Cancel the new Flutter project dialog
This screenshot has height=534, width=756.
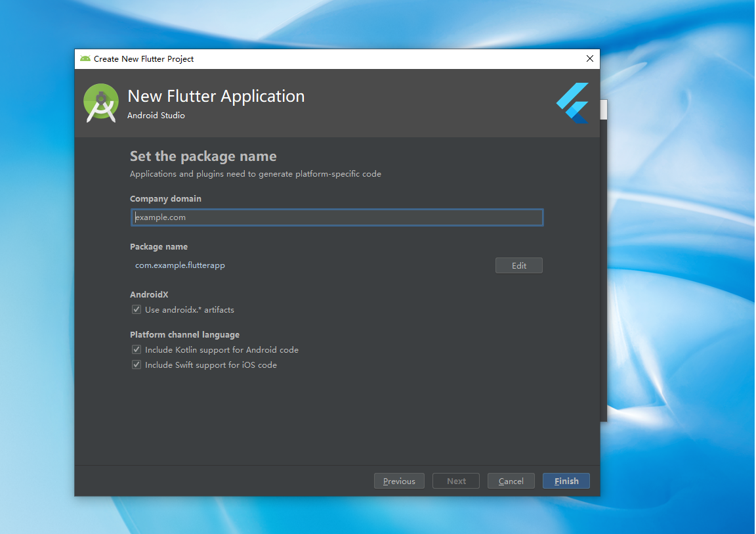coord(511,481)
